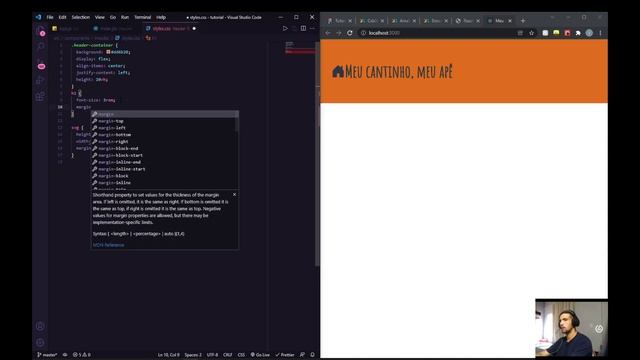This screenshot has width=640, height=360.
Task: Open notifications bell in status bar
Action: point(312,355)
